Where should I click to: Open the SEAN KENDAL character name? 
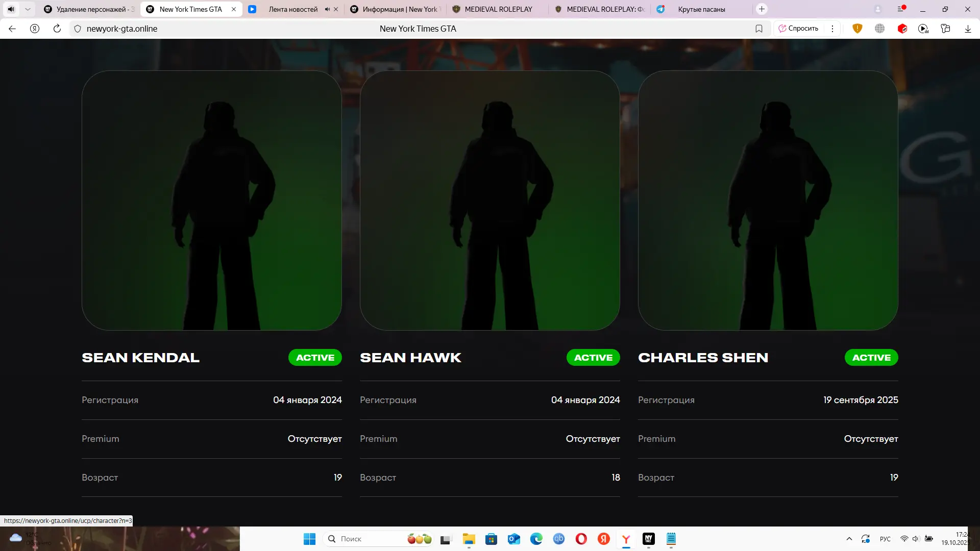140,358
